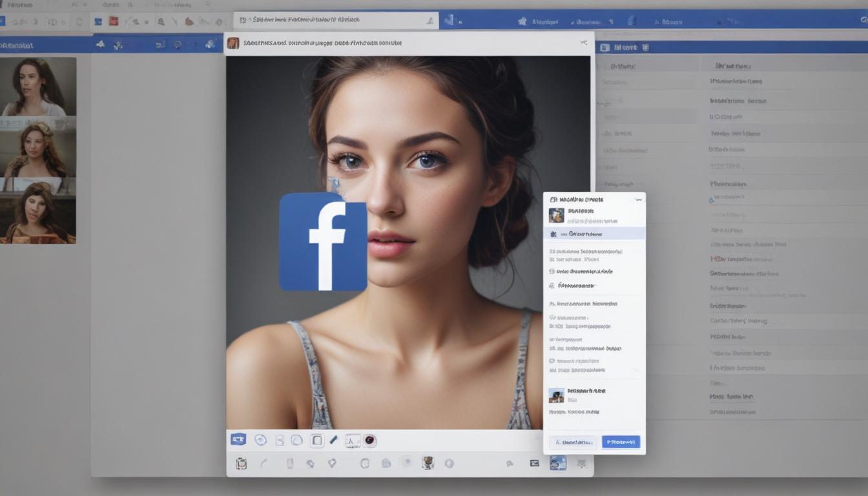Open the blue photo icon in lower toolbar
The width and height of the screenshot is (868, 496).
point(558,462)
